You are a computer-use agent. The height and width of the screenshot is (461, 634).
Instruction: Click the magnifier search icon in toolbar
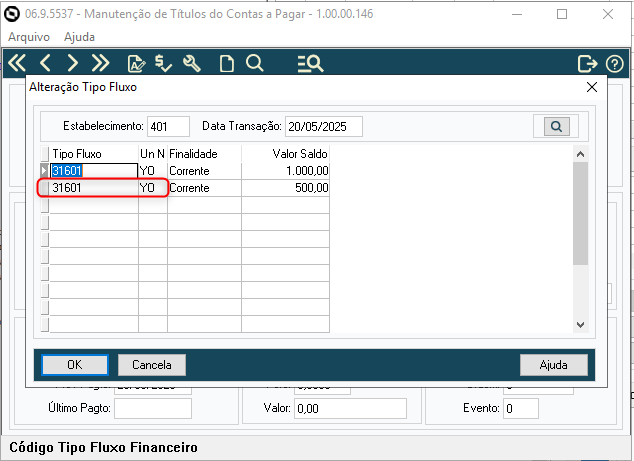tap(254, 63)
